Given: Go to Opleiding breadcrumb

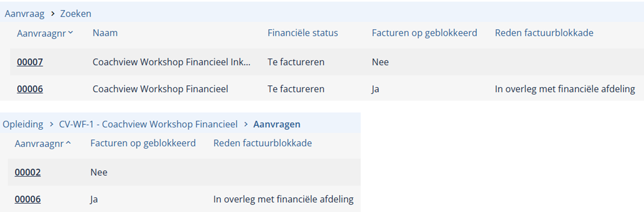Looking at the screenshot, I should (23, 124).
